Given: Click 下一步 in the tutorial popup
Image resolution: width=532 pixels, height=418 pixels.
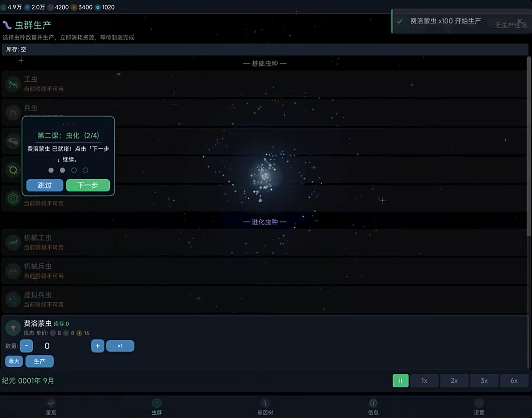Looking at the screenshot, I should click(88, 185).
